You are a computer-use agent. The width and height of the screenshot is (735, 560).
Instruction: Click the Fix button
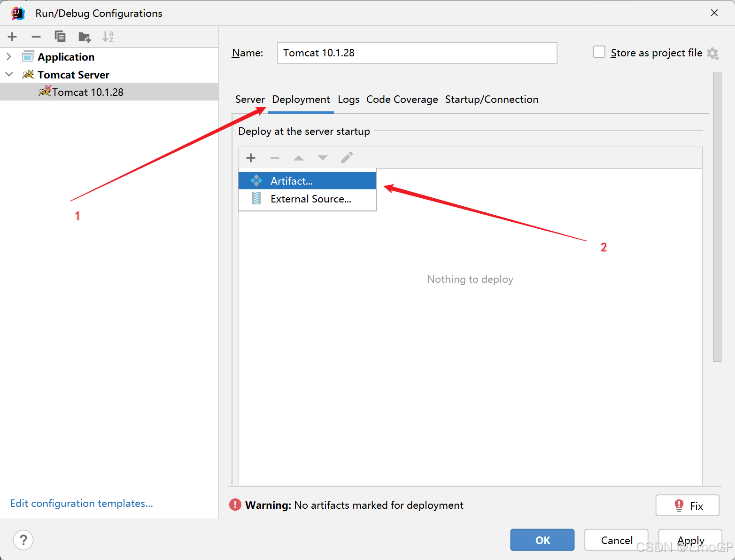688,506
